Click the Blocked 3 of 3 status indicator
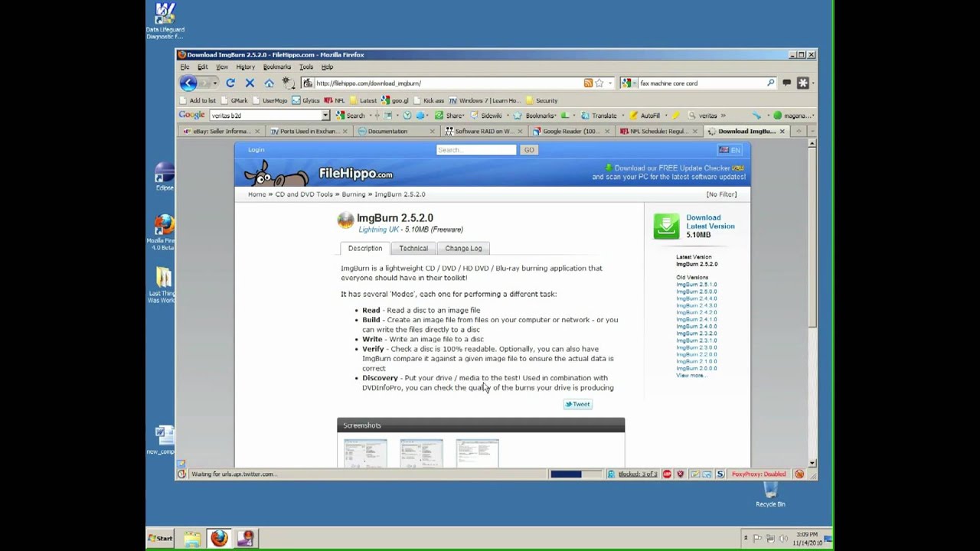This screenshot has width=980, height=551. click(x=632, y=474)
